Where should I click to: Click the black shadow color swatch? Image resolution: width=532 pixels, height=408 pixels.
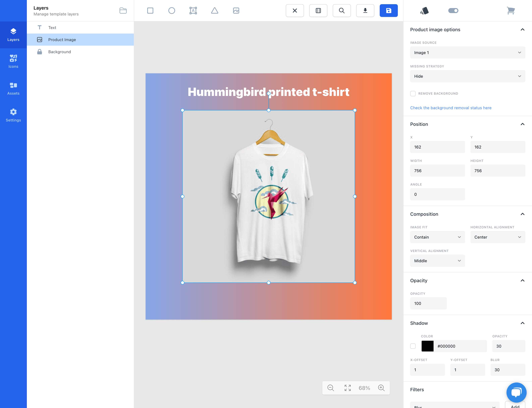click(427, 346)
